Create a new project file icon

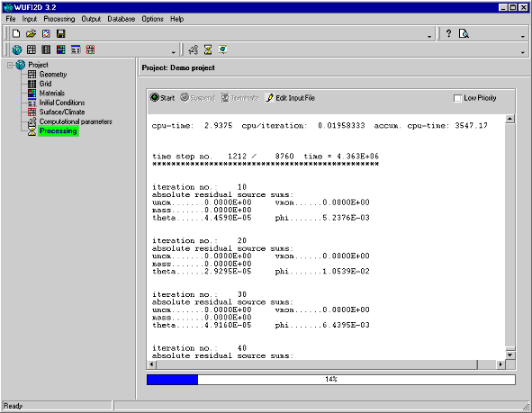point(16,33)
